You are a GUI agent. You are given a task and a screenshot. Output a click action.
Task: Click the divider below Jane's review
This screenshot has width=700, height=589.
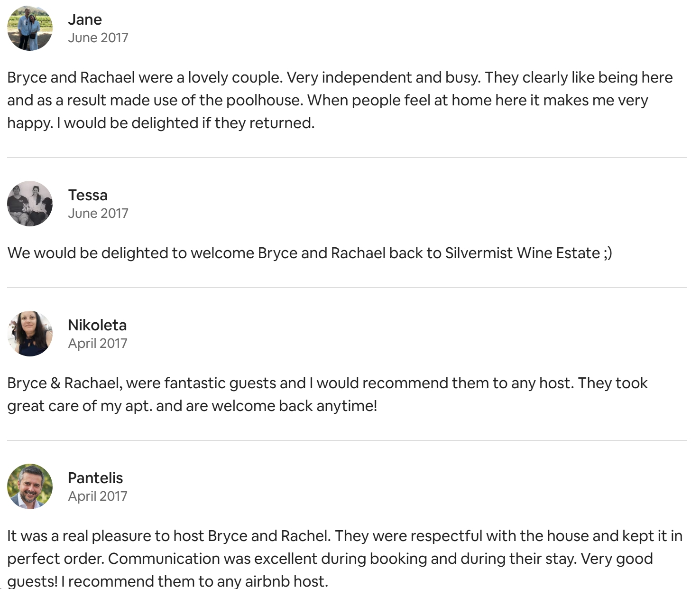point(347,158)
